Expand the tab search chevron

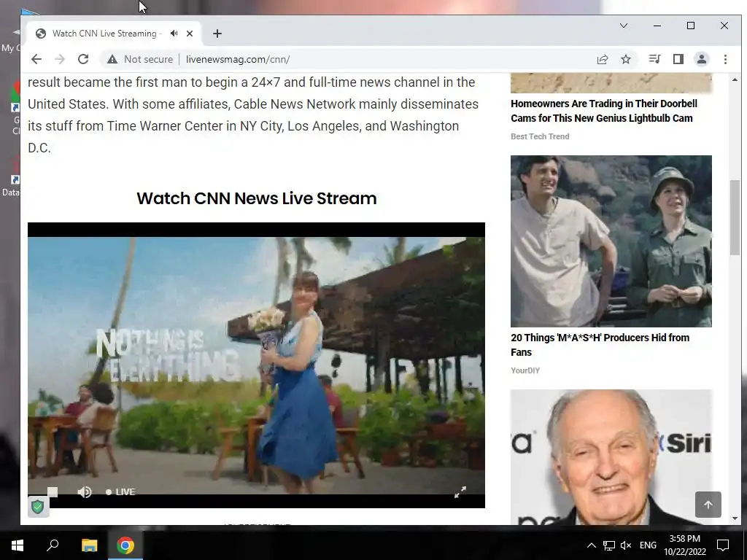point(624,26)
